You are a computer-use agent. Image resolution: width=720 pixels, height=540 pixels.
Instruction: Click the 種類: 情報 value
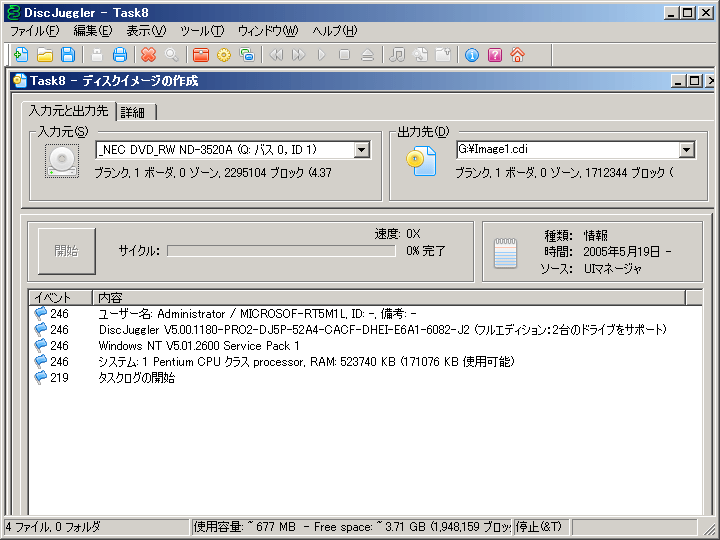pos(596,236)
